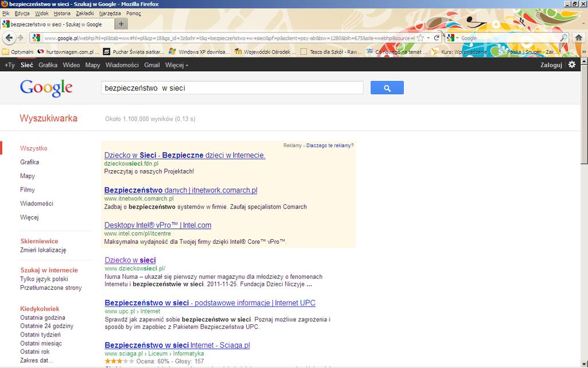
Task: Click in the Google search query field
Action: pos(232,88)
